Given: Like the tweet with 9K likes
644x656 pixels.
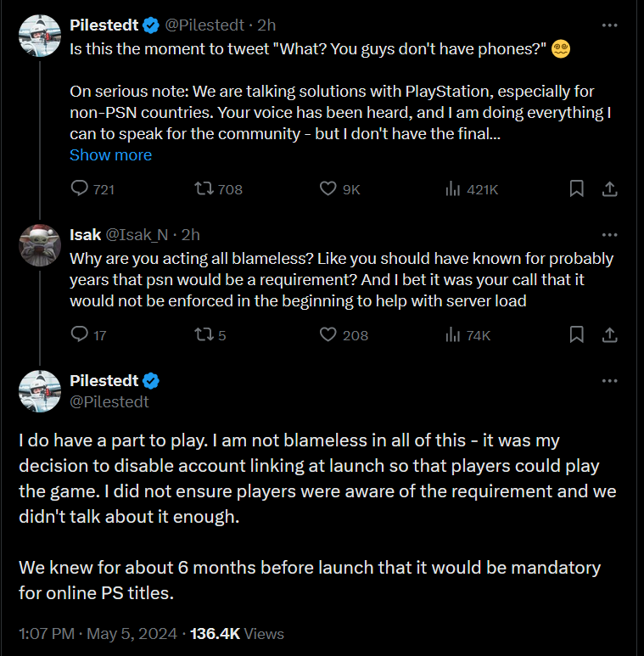Looking at the screenshot, I should (329, 189).
